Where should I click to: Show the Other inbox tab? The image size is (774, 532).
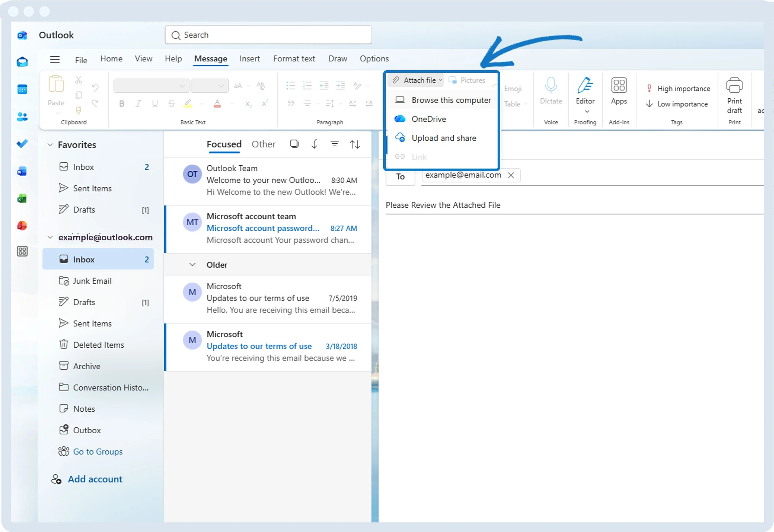point(263,144)
